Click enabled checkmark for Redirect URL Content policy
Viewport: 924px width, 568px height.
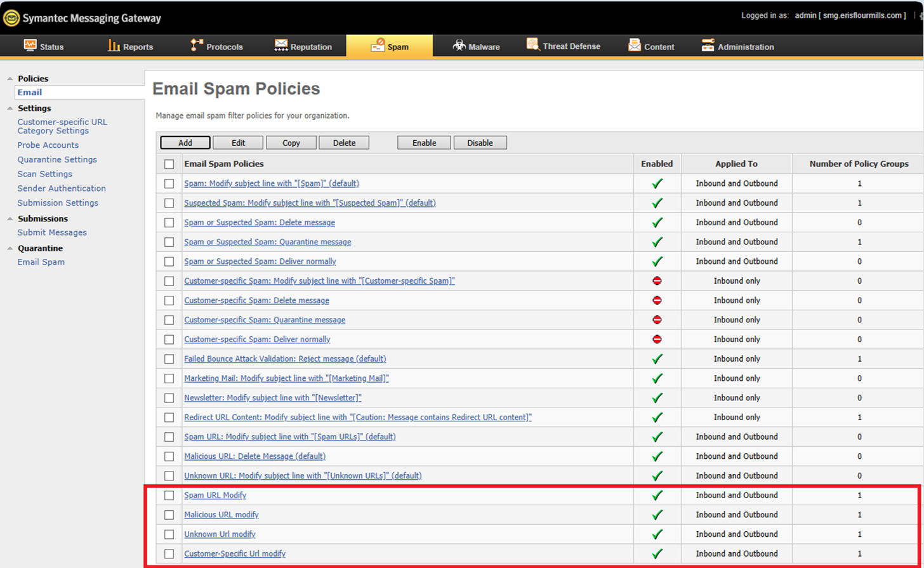click(657, 418)
